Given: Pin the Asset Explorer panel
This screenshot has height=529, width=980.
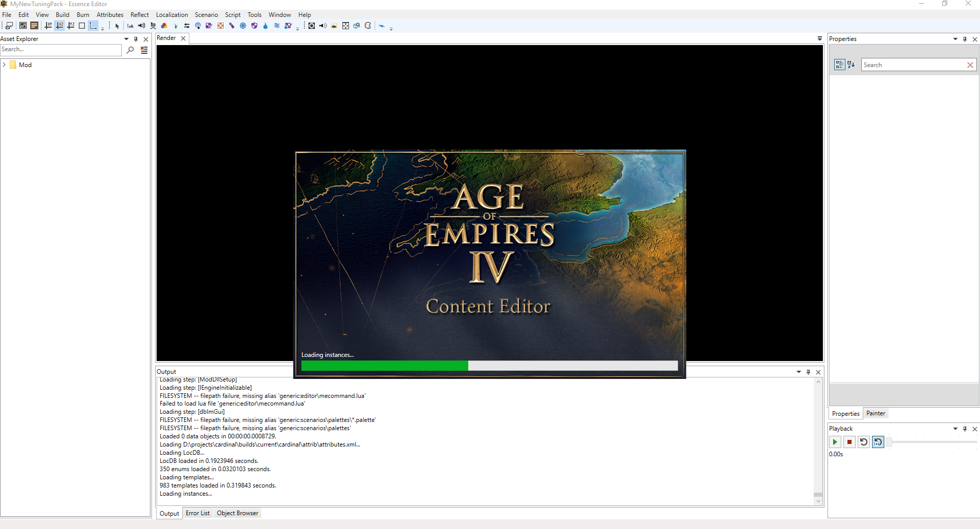Looking at the screenshot, I should click(x=136, y=39).
